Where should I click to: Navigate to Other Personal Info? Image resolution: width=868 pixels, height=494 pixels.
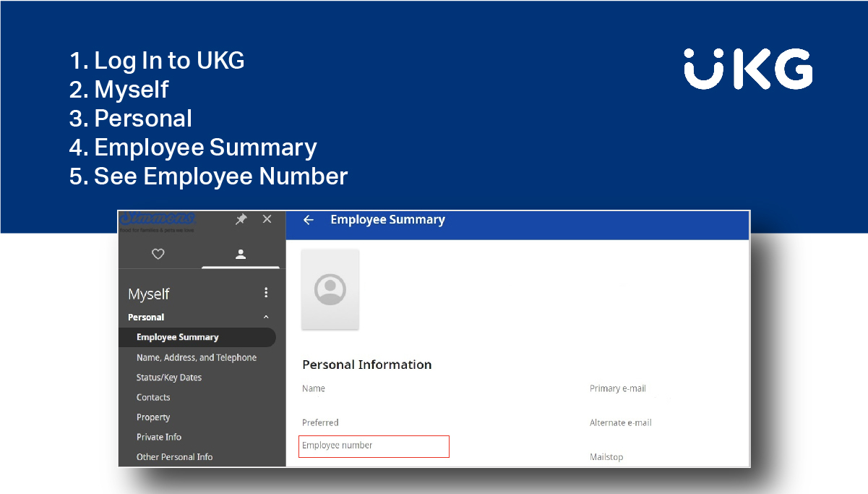175,457
